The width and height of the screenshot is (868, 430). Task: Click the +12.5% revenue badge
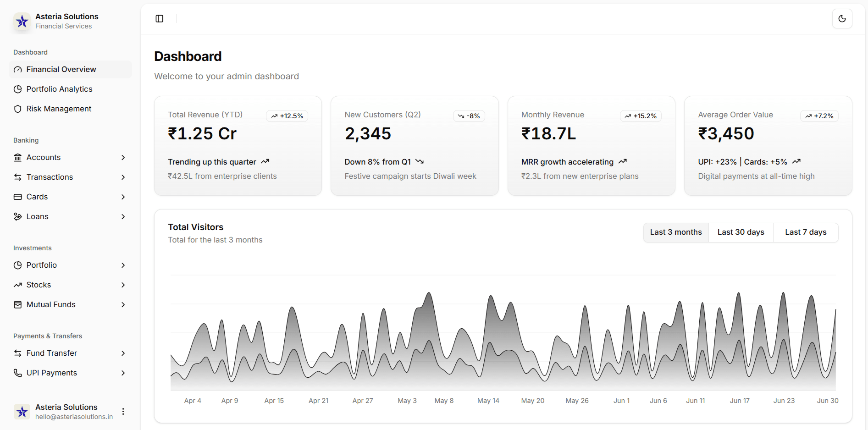[x=287, y=116]
